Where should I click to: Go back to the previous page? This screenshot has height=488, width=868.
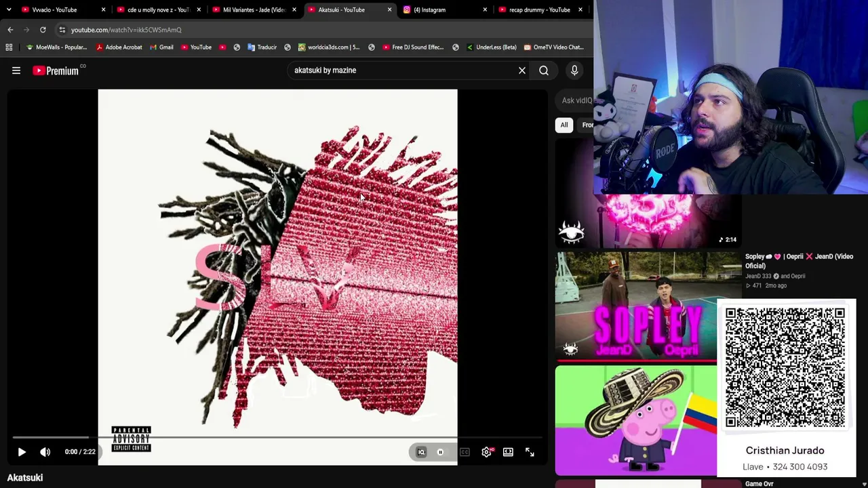coord(10,30)
